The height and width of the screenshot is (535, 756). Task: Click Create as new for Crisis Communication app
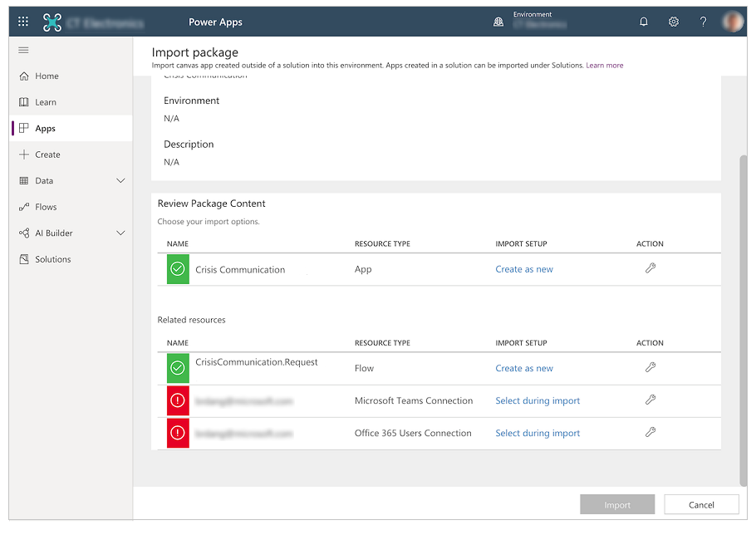[524, 269]
